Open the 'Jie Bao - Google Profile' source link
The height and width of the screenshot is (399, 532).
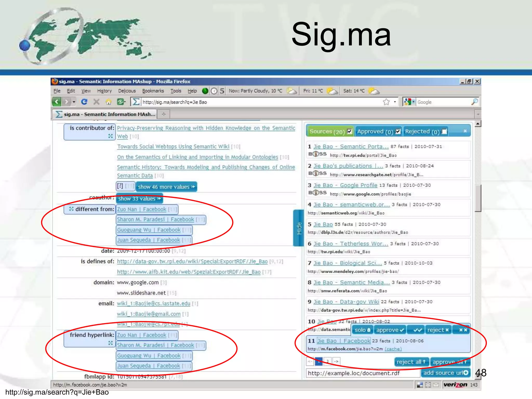point(345,185)
